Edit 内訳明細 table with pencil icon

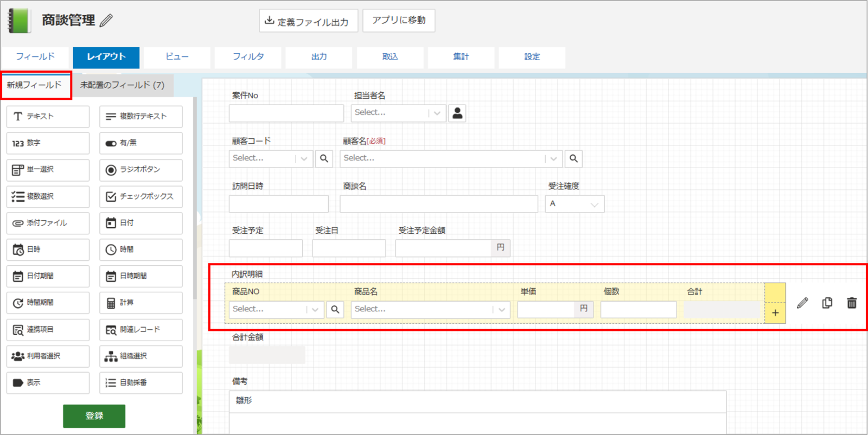[x=802, y=303]
